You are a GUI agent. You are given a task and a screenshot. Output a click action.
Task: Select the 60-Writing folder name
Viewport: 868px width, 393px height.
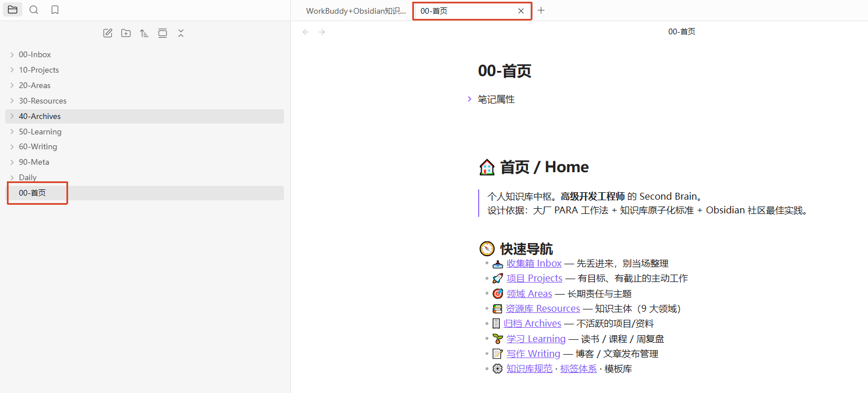pos(38,146)
